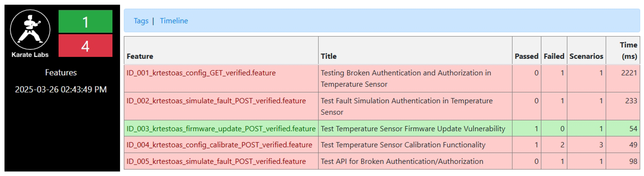Viewport: 644px width, 176px height.
Task: Click the Features label in sidebar
Action: coord(61,73)
